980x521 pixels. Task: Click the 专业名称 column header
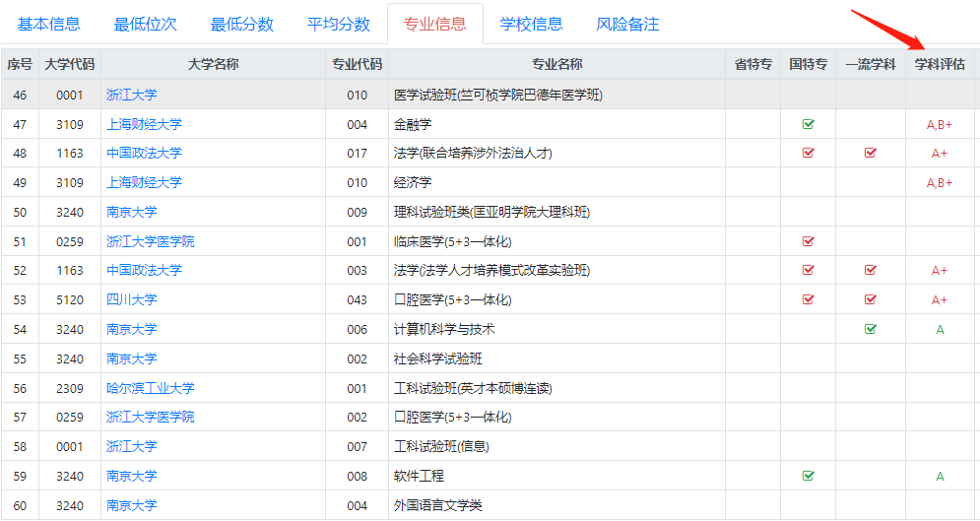click(x=556, y=64)
